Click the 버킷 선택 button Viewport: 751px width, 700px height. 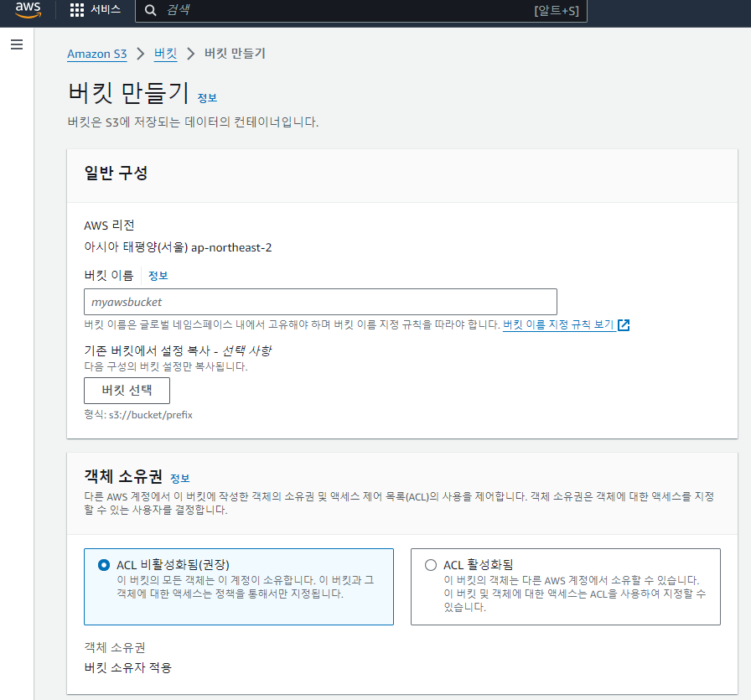(127, 391)
